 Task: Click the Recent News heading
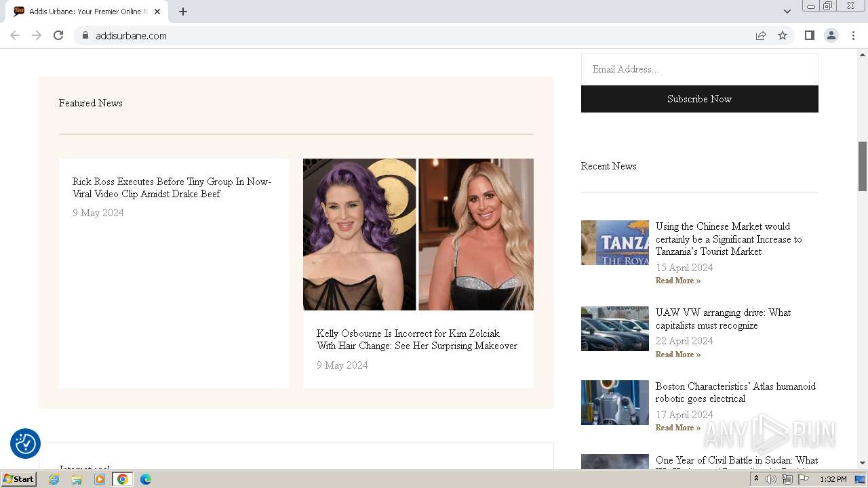608,166
